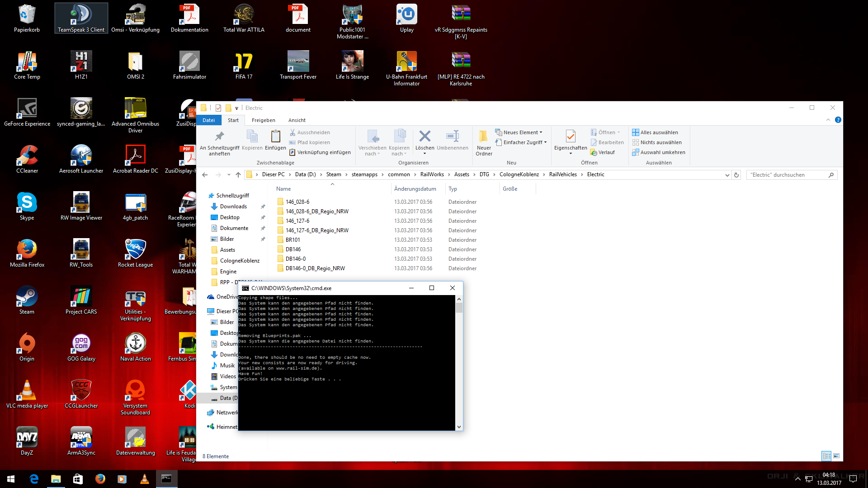Click the up-folder arrow in address bar
Viewport: 868px width, 488px height.
pos(238,175)
